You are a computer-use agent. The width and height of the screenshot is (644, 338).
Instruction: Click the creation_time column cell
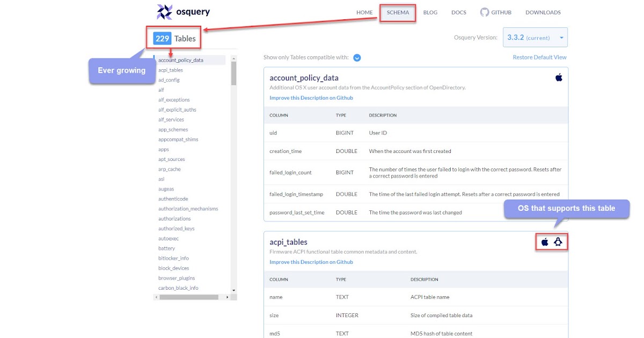286,151
